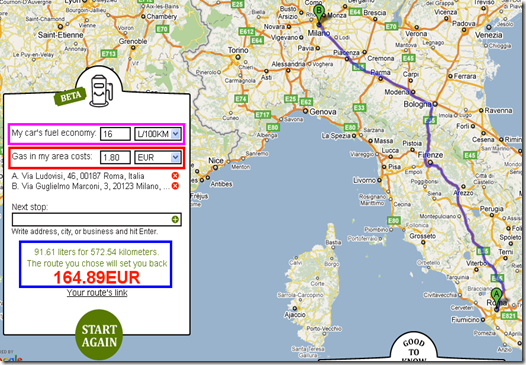
Task: Open the EUR currency dropdown
Action: click(x=158, y=157)
